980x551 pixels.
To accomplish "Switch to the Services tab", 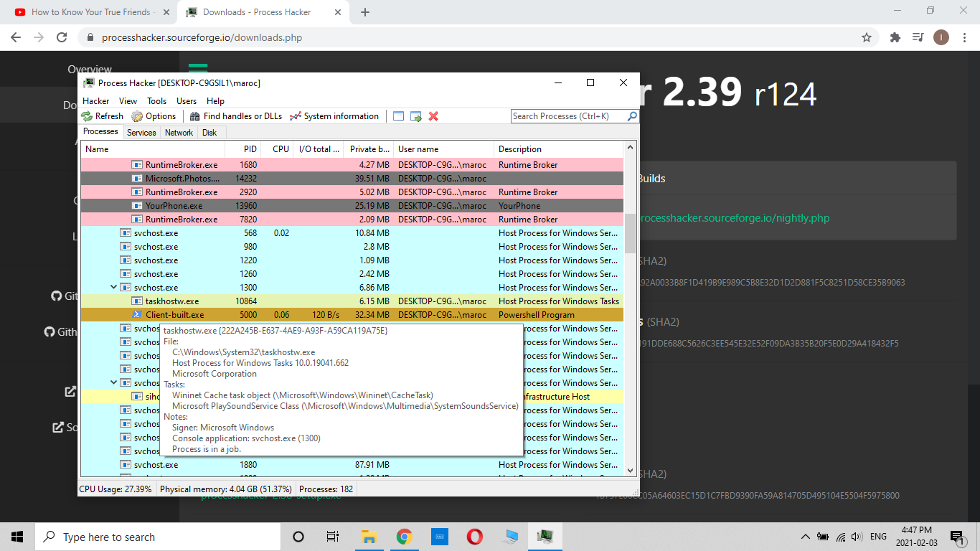I will tap(141, 133).
